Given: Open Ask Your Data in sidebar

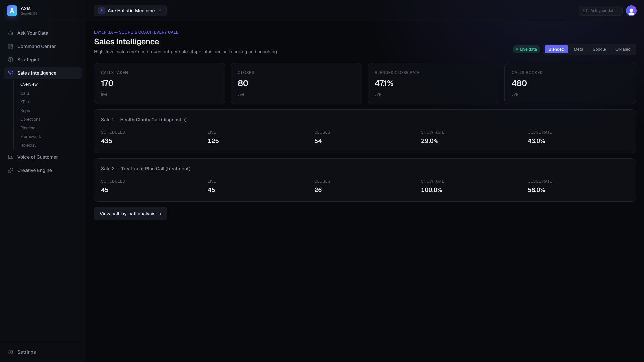Looking at the screenshot, I should click(x=43, y=33).
